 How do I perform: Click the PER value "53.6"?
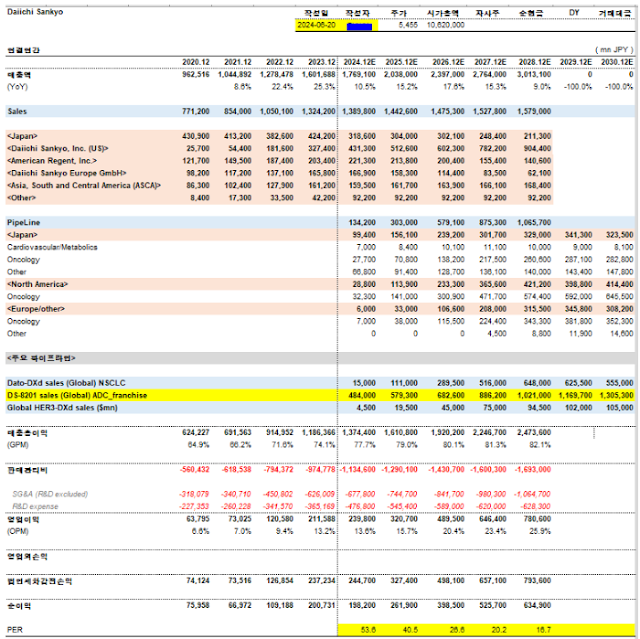tap(368, 630)
